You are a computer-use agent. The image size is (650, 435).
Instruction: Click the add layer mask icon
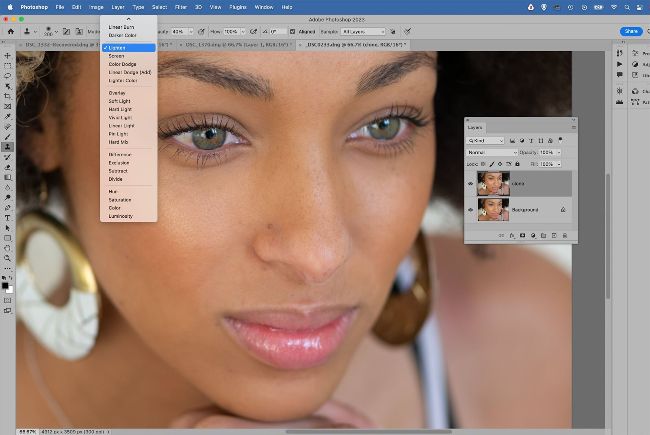tap(521, 235)
